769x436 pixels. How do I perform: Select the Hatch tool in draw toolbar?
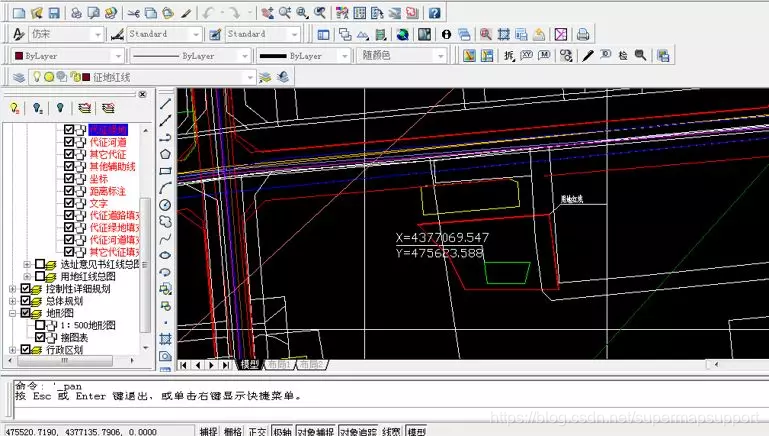point(165,339)
